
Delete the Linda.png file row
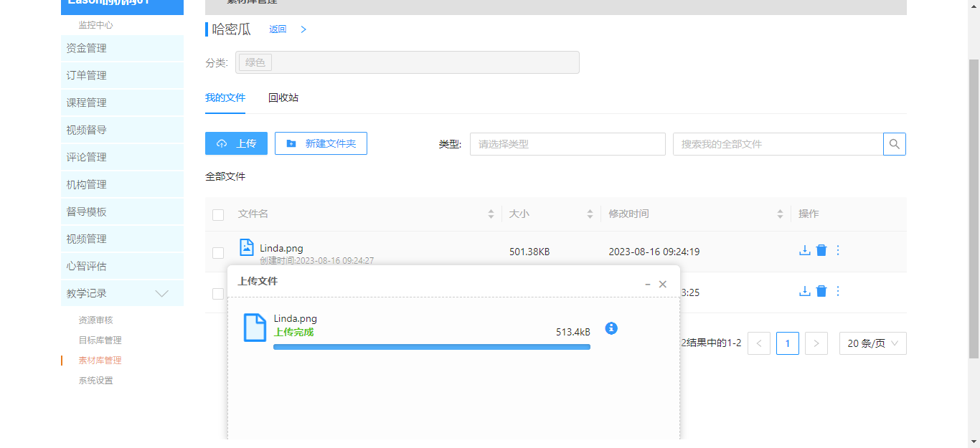pyautogui.click(x=821, y=250)
